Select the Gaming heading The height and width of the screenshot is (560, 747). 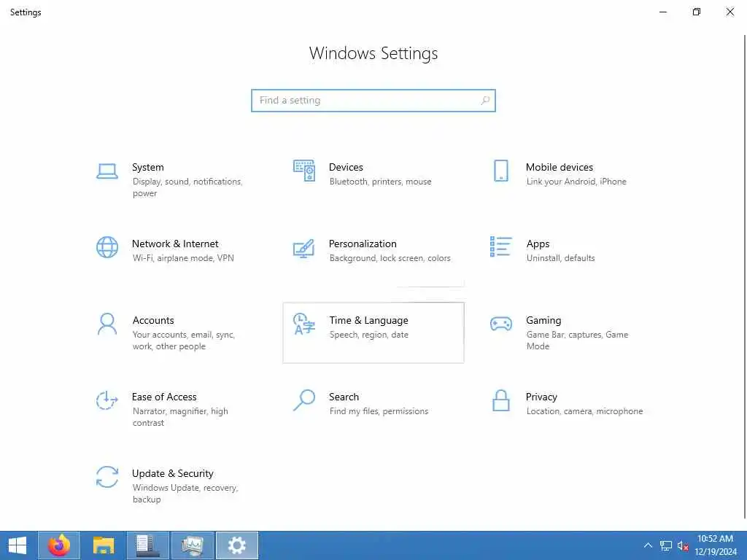coord(543,321)
